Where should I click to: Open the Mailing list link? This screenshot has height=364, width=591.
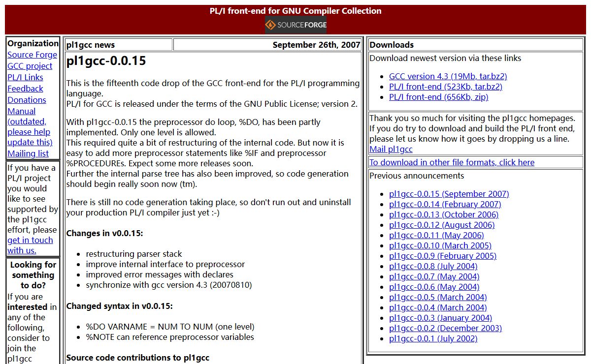(x=28, y=153)
